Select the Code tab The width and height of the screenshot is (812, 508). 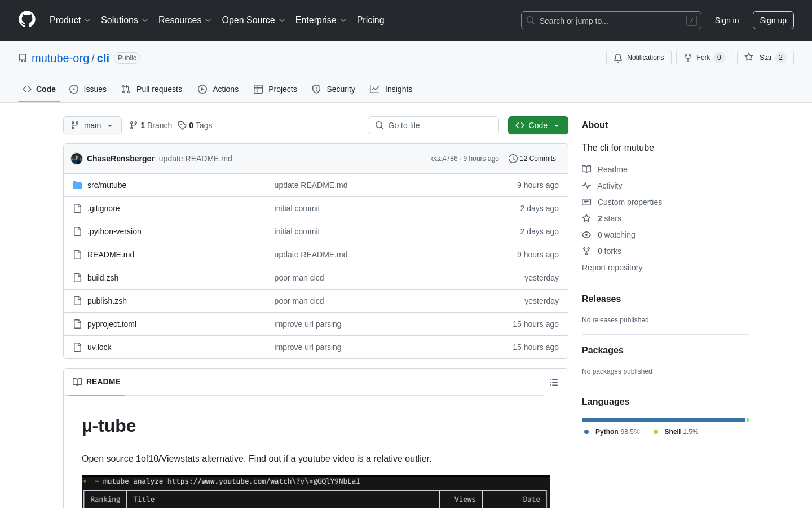(39, 89)
